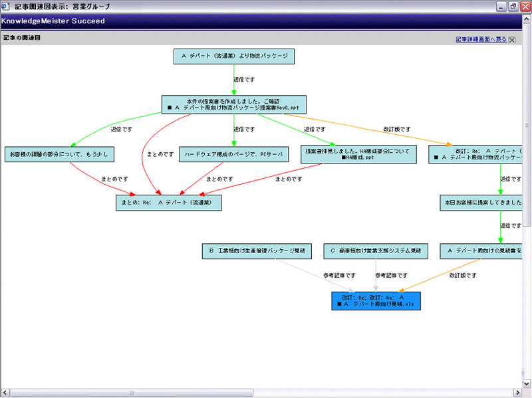Click the close X icon beside 記事詳細画面へ戻る

512,40
